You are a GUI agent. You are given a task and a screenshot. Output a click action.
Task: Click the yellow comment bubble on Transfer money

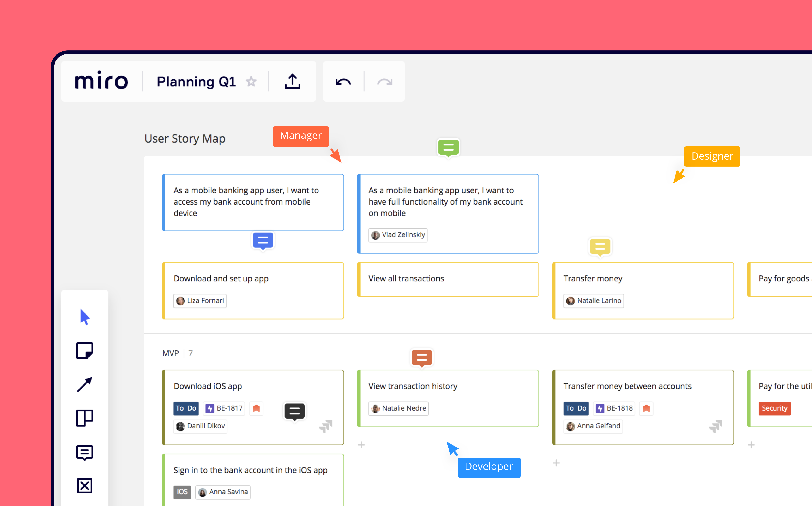pyautogui.click(x=600, y=246)
